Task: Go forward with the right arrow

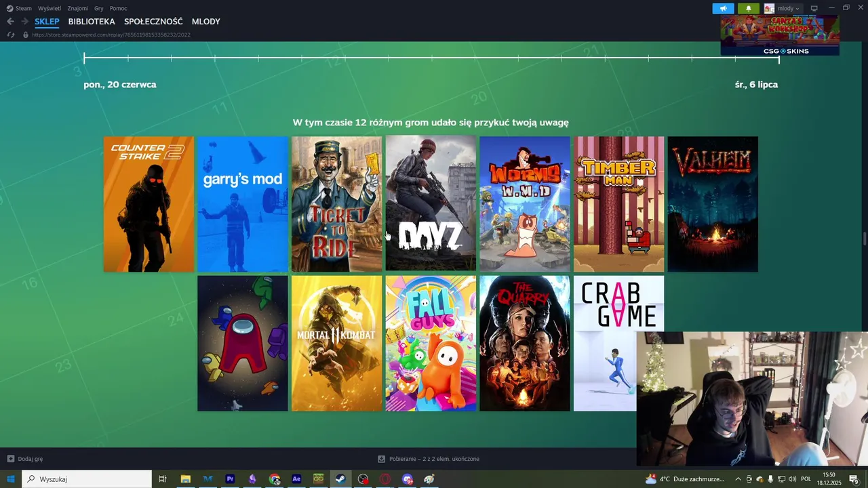Action: [x=24, y=22]
